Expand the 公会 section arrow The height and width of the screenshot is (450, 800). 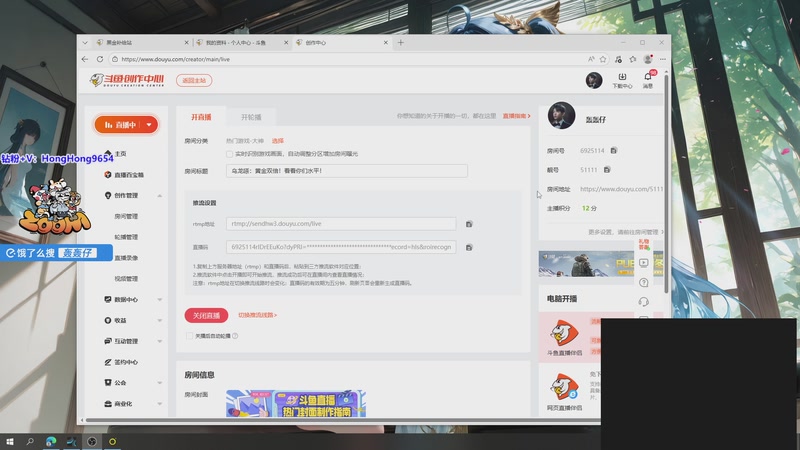(160, 383)
